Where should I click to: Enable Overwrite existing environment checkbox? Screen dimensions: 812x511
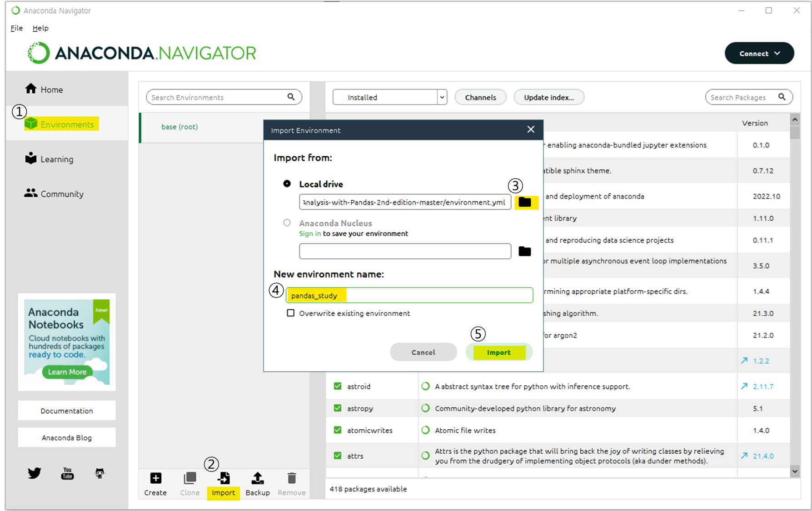coord(291,313)
